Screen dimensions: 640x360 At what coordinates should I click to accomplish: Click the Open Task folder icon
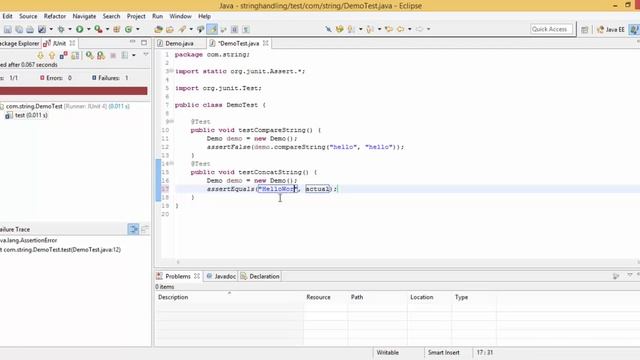click(170, 29)
